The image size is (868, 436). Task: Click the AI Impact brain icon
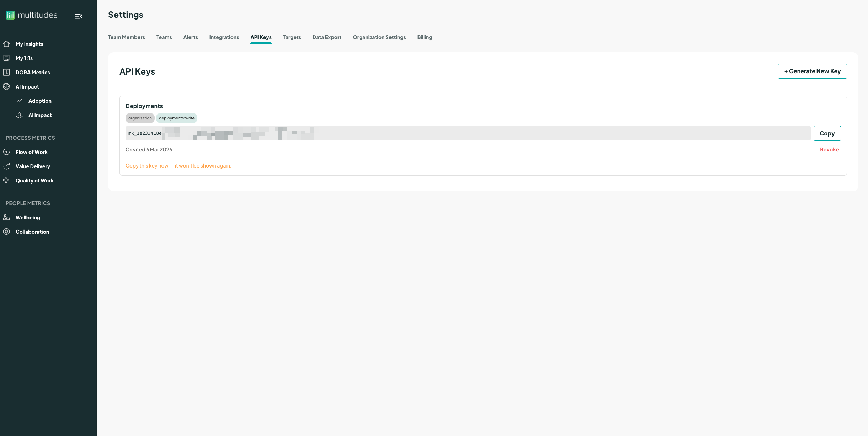[x=6, y=86]
